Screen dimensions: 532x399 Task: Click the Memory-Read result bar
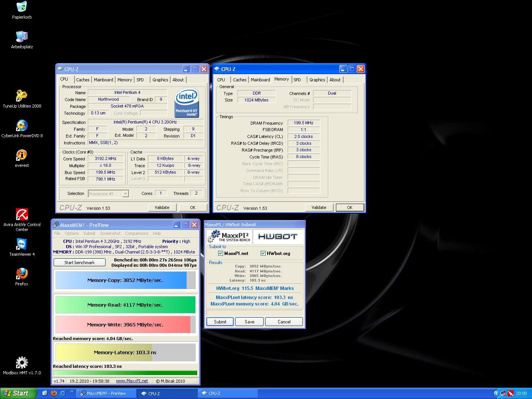[x=125, y=305]
